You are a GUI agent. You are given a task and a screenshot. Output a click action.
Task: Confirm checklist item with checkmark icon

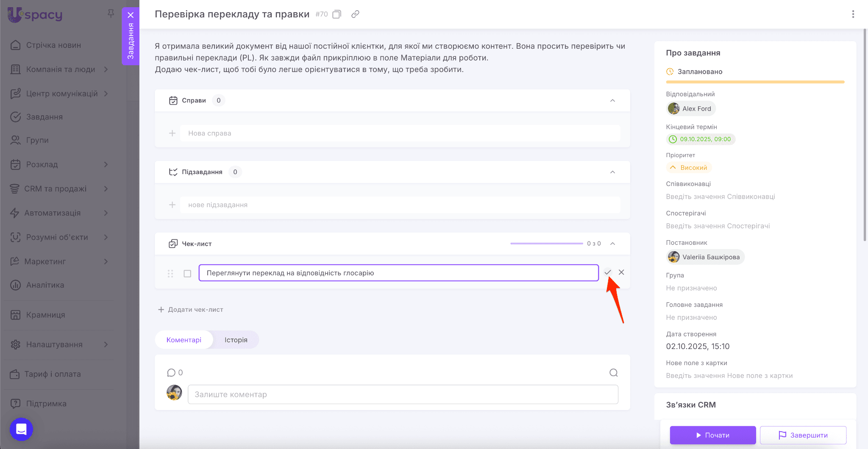pos(608,272)
